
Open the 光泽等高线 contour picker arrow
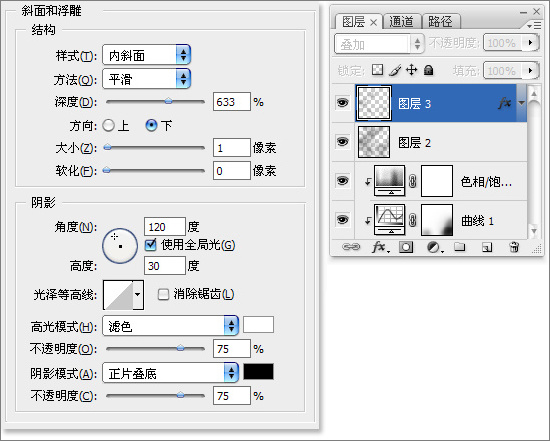click(138, 295)
